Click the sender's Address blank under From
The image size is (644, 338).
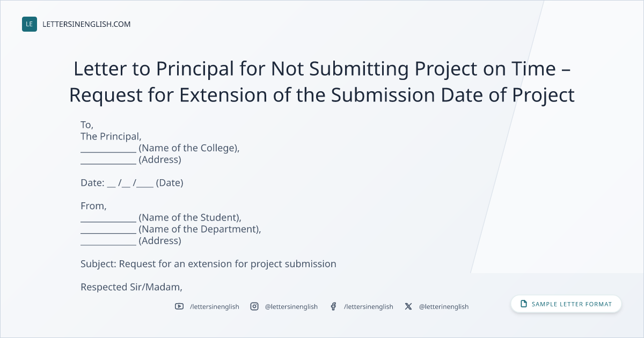(x=108, y=241)
